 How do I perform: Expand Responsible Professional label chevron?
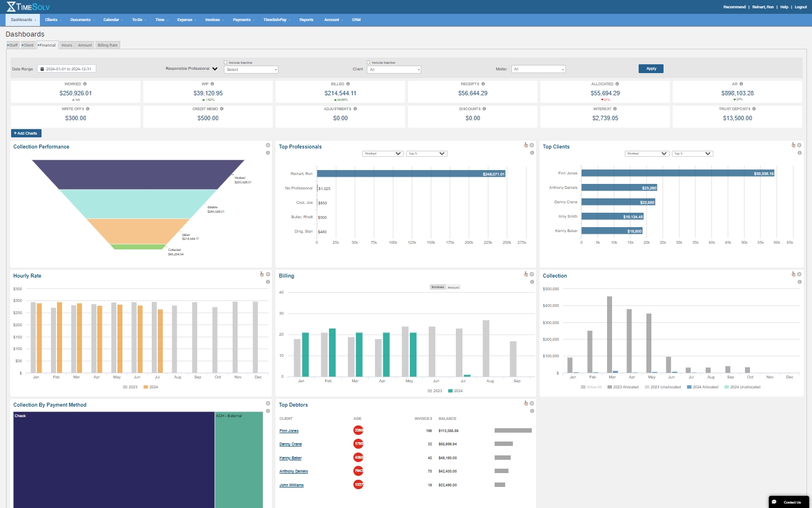coord(215,69)
